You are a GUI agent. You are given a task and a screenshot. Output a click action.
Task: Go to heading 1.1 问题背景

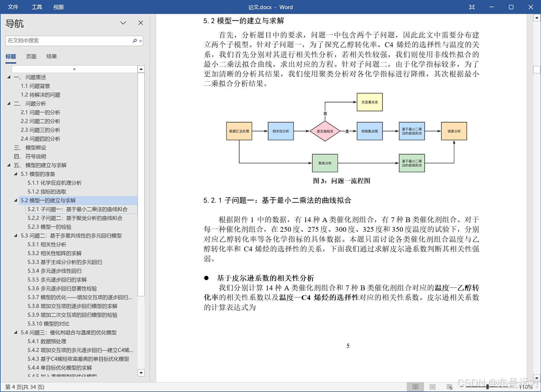pyautogui.click(x=35, y=86)
